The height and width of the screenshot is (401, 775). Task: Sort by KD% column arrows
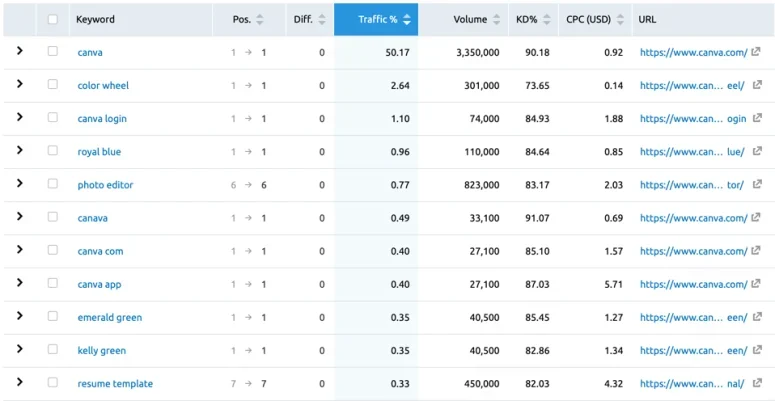point(547,20)
